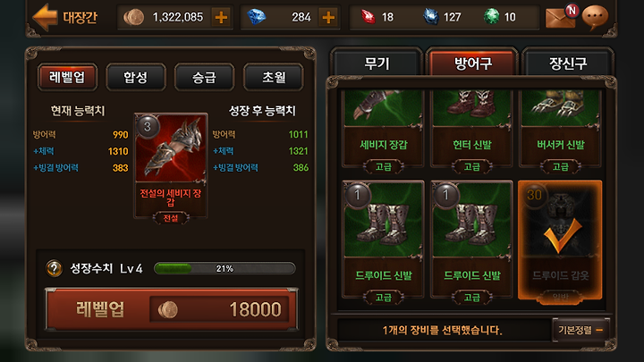The height and width of the screenshot is (362, 644).
Task: Add gold coins with the plus icon
Action: (221, 17)
